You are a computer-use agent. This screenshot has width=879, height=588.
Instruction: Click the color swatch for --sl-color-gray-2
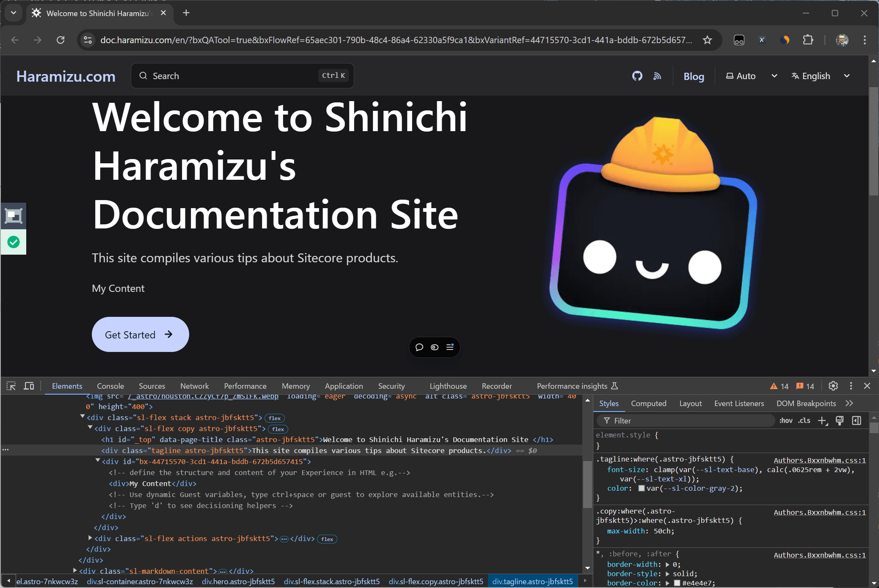pyautogui.click(x=642, y=488)
